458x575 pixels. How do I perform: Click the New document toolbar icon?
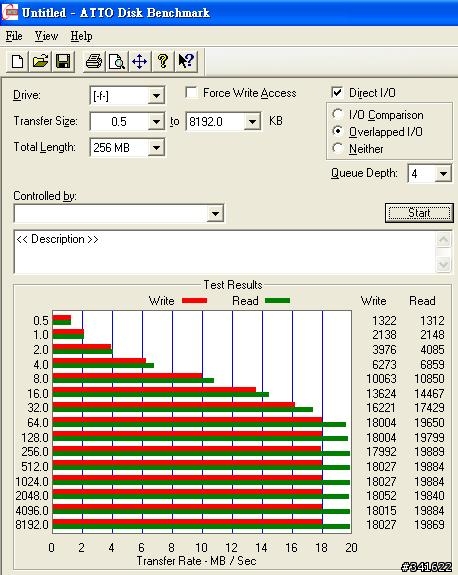(x=17, y=61)
